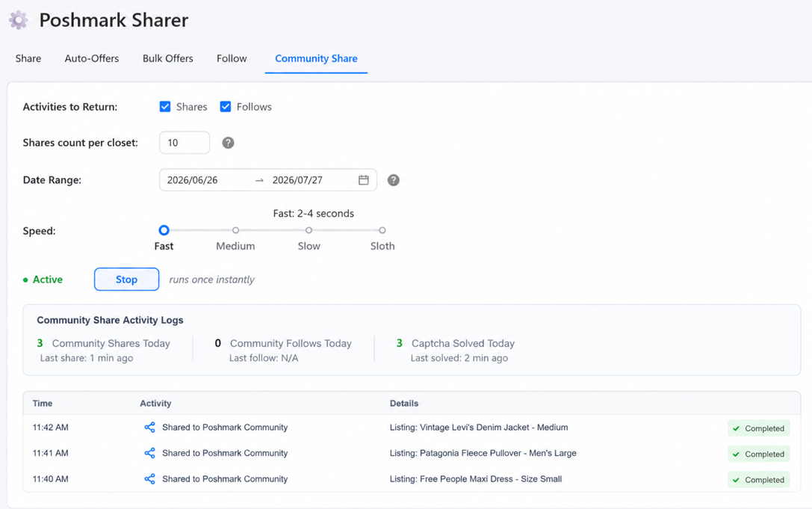812x509 pixels.
Task: Click 'Shared to Poshmark Community' in 11:41 AM row
Action: tap(225, 453)
